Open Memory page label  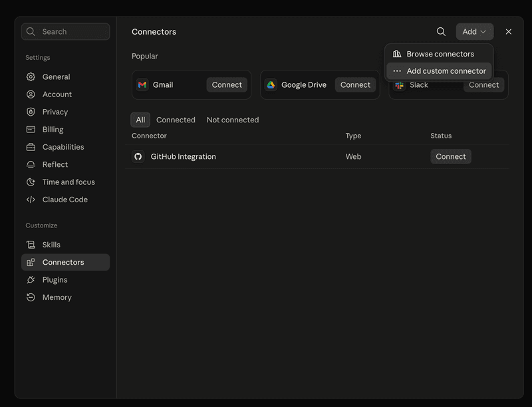tap(57, 297)
